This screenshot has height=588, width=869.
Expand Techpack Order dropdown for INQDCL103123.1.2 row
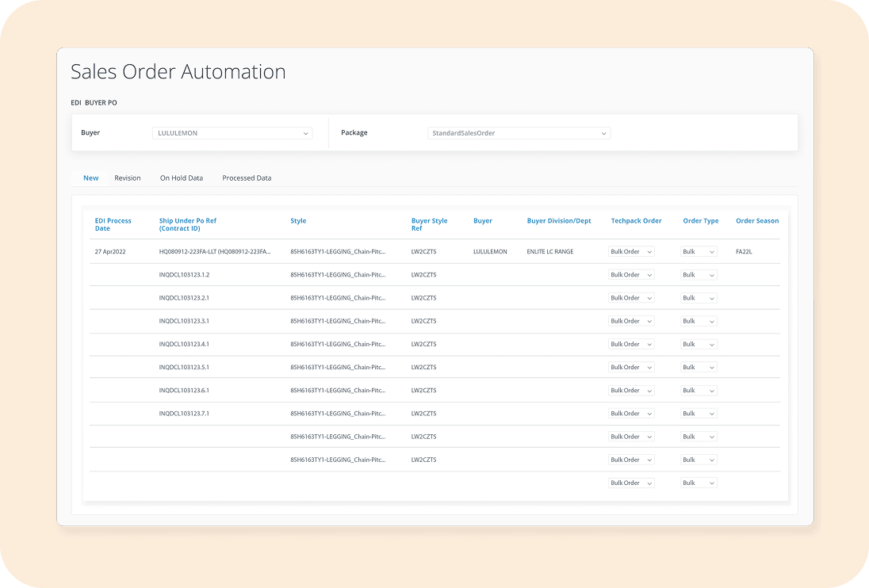(631, 275)
